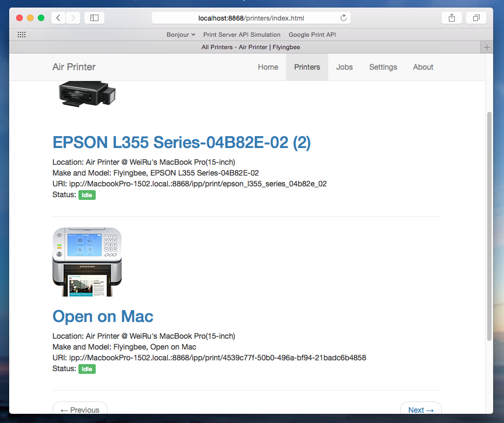Click the Idle status badge for EPSON L355
The width and height of the screenshot is (504, 423).
point(87,195)
